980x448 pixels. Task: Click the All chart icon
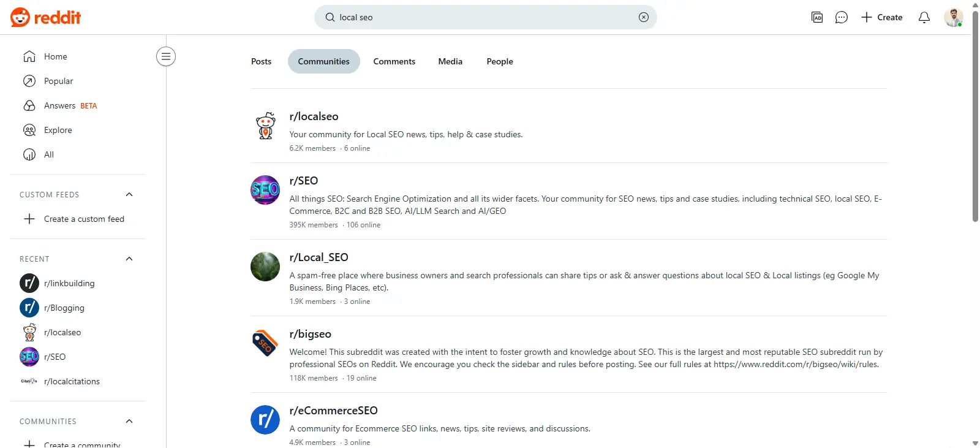29,154
